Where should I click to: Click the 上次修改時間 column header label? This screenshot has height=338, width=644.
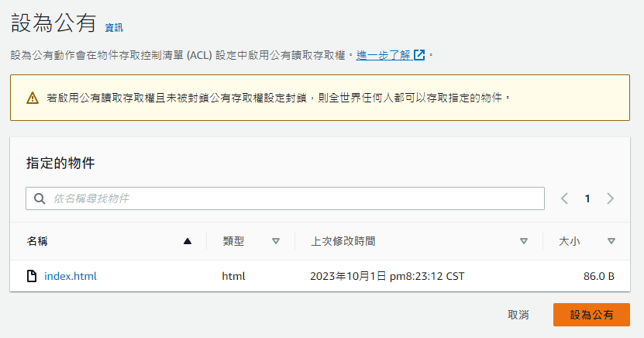pos(343,241)
